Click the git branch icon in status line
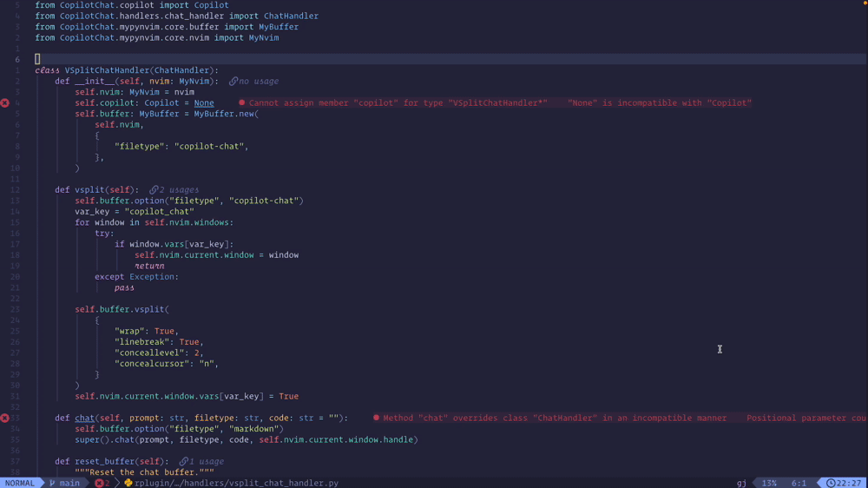 pos(52,483)
